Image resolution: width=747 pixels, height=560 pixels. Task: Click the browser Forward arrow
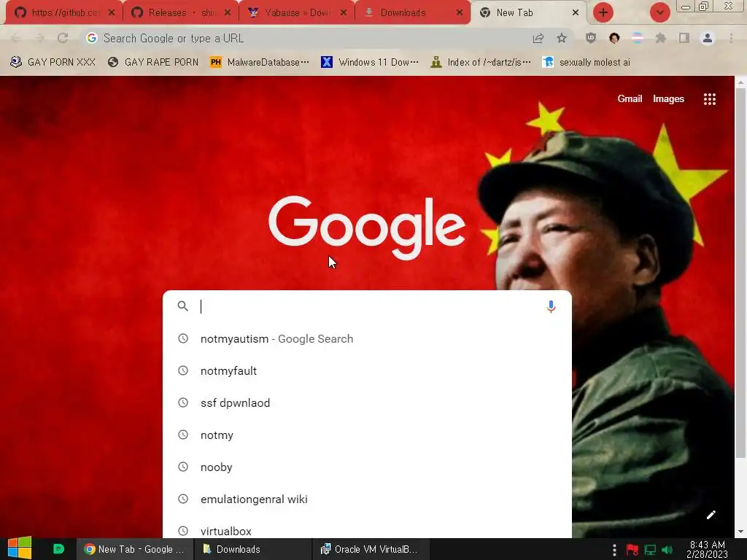tap(39, 38)
